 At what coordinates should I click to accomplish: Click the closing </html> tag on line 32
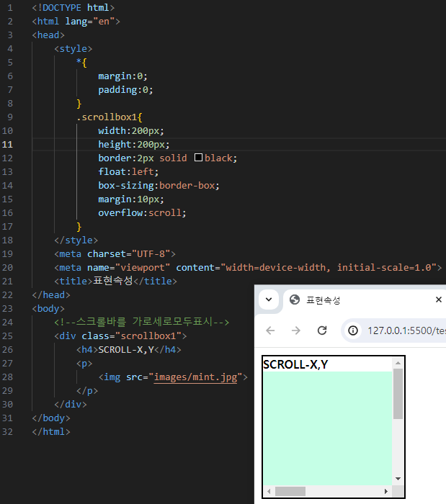(51, 432)
